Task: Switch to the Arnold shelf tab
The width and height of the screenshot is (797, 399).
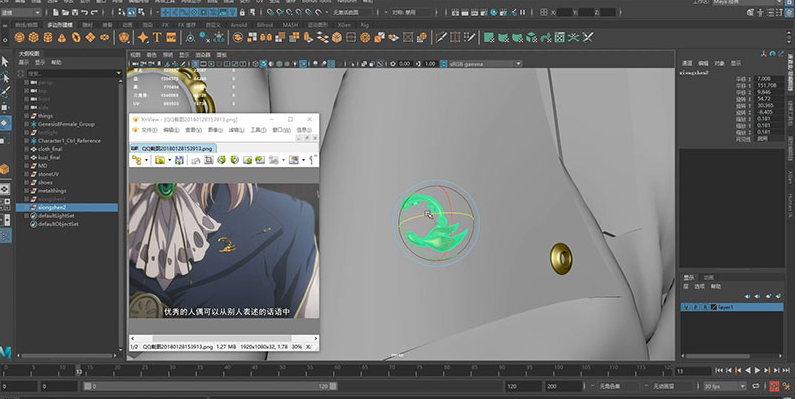Action: point(238,24)
